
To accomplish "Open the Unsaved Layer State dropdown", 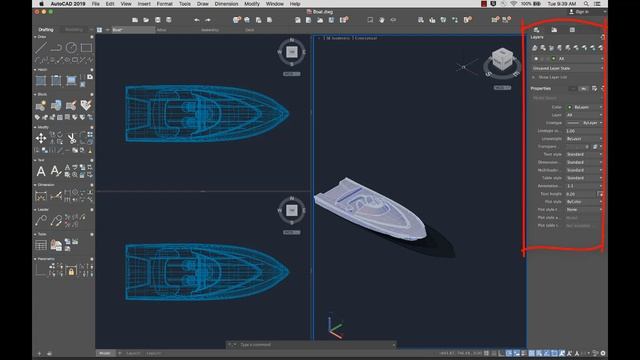I will click(x=567, y=68).
